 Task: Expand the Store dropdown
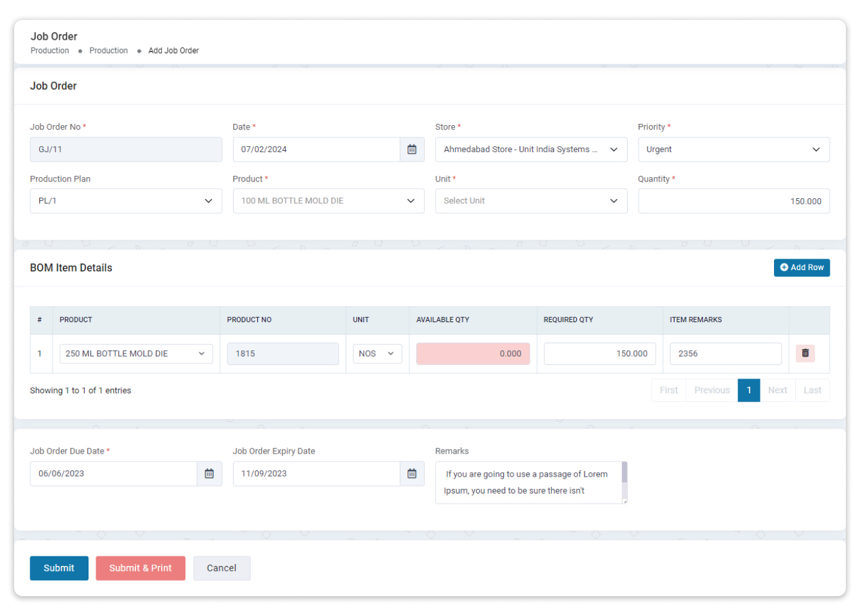[x=531, y=150]
